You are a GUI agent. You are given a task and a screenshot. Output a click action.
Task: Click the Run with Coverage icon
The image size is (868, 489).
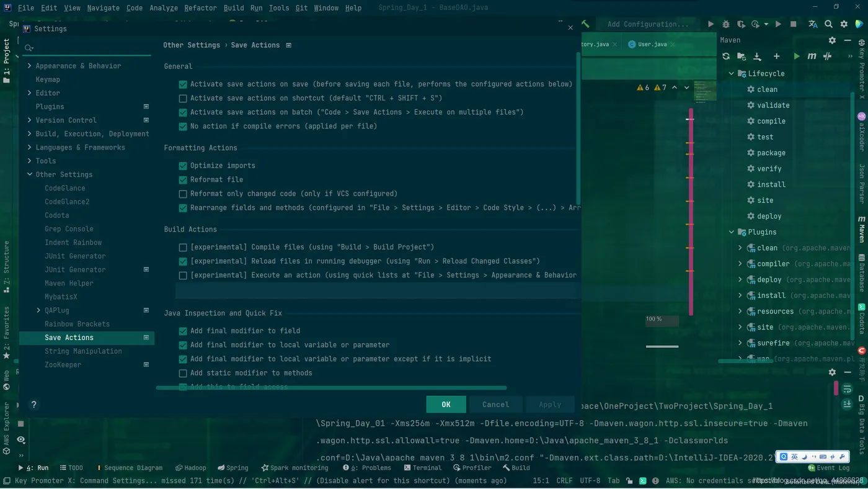click(741, 24)
